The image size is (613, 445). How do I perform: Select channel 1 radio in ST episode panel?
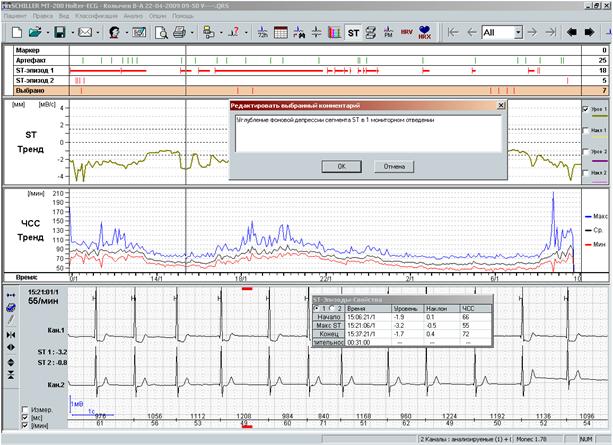[x=316, y=308]
